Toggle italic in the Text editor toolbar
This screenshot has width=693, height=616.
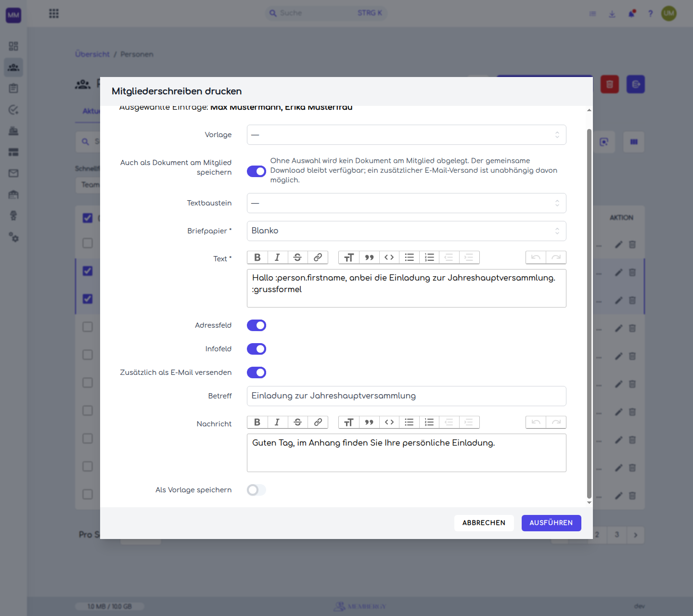pos(277,257)
